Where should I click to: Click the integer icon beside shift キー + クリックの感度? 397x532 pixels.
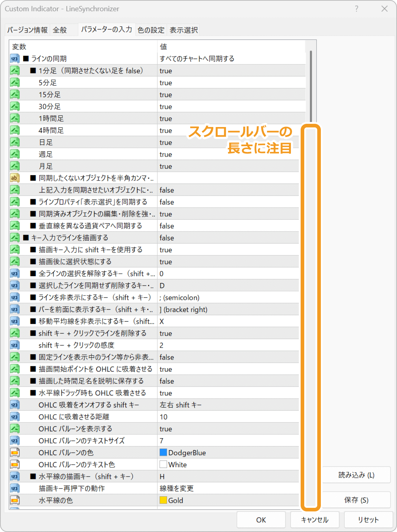[x=14, y=345]
